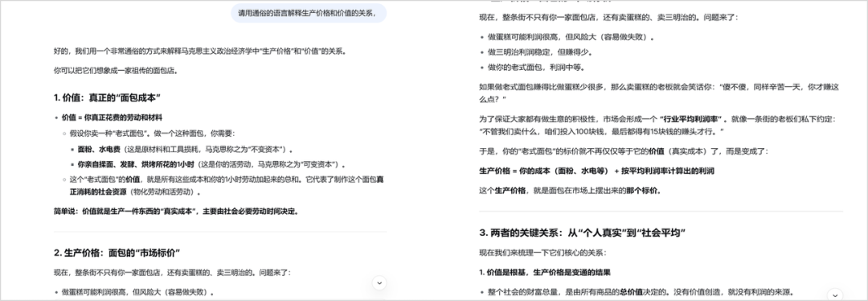Click sub-bullet starting 假设你卖一种“老式面包”
Image resolution: width=868 pixels, height=301 pixels.
click(152, 134)
